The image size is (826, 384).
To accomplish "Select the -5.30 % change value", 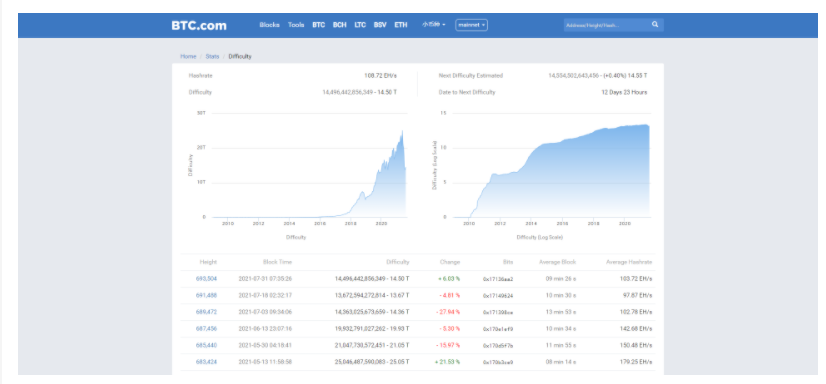I will pyautogui.click(x=450, y=329).
